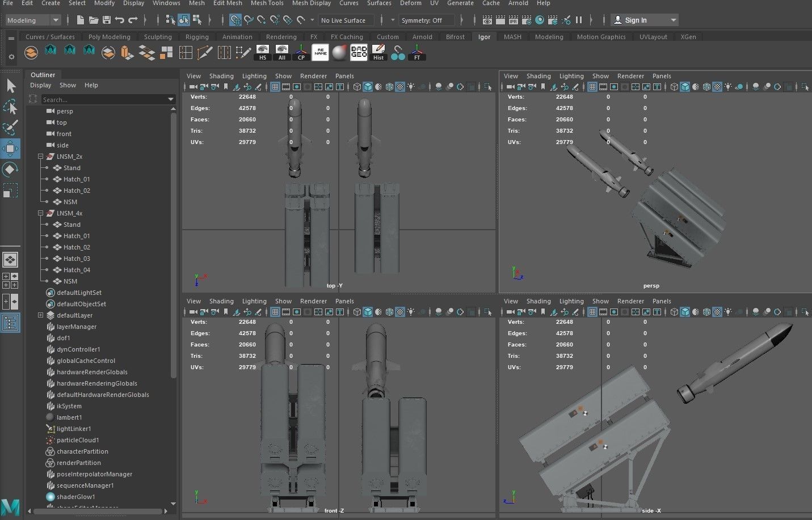Open the Modeling menu set dropdown
Viewport: 812px width, 520px height.
point(33,20)
